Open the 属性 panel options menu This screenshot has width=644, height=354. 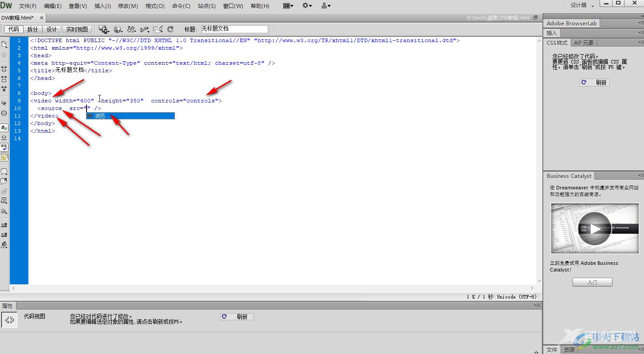tap(537, 306)
